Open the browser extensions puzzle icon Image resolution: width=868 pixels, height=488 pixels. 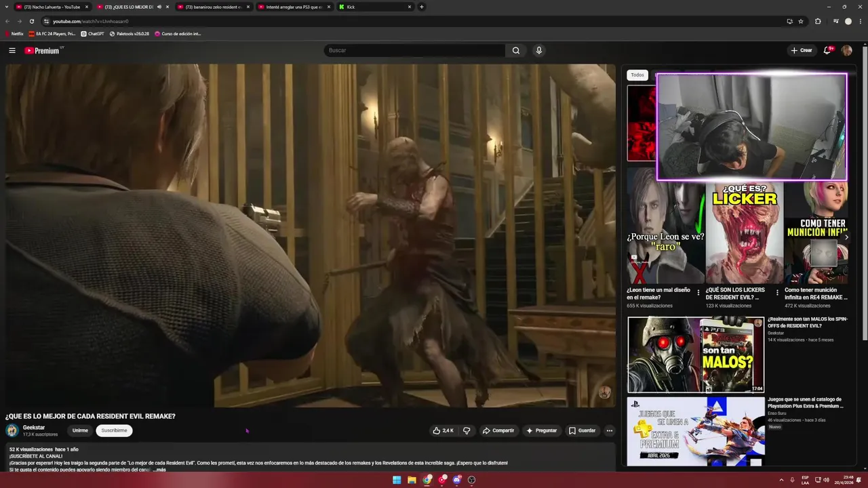(818, 21)
